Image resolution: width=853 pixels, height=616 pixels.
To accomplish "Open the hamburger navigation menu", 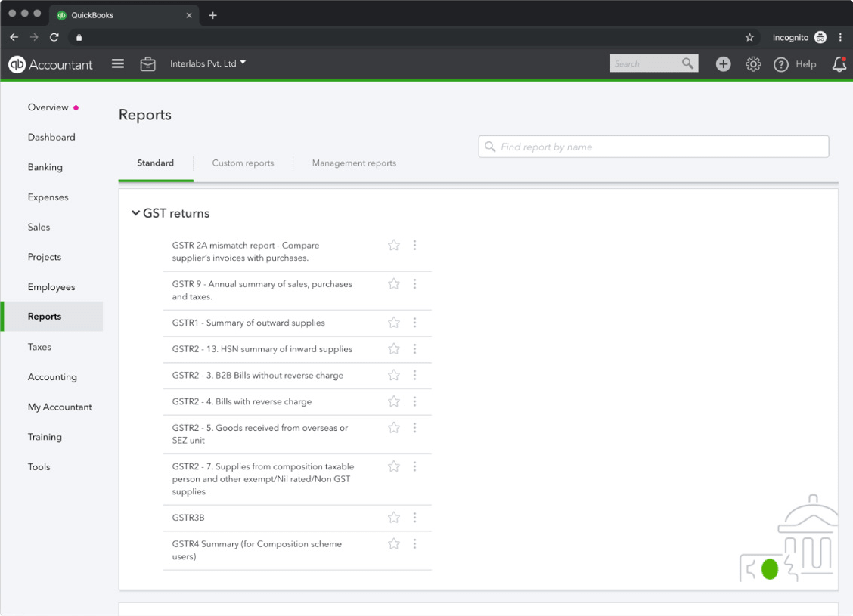I will (x=118, y=64).
